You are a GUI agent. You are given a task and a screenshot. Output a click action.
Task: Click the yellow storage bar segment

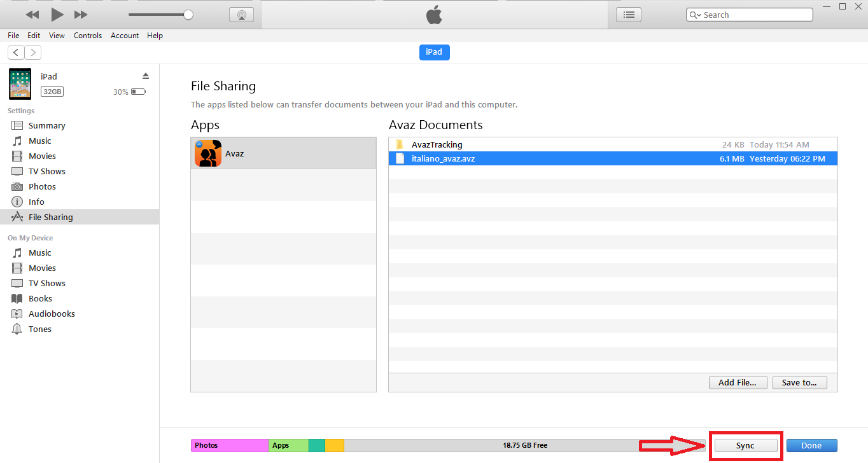[335, 445]
